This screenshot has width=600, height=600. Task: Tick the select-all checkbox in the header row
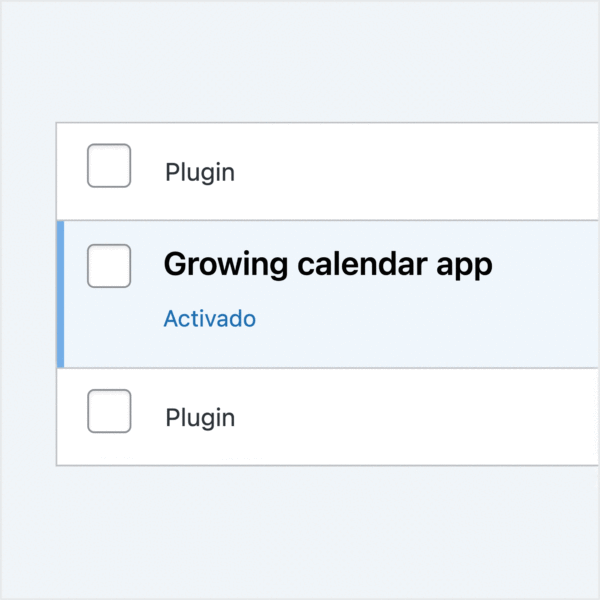[x=109, y=166]
